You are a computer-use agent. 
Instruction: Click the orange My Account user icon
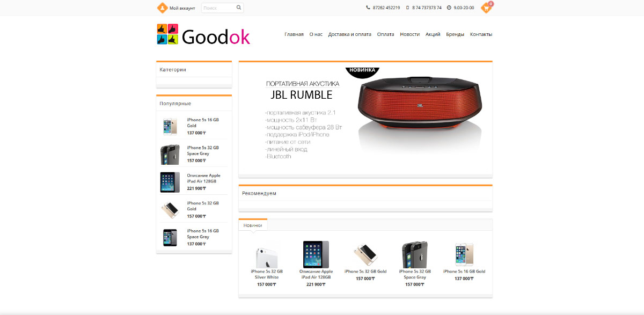pos(162,8)
